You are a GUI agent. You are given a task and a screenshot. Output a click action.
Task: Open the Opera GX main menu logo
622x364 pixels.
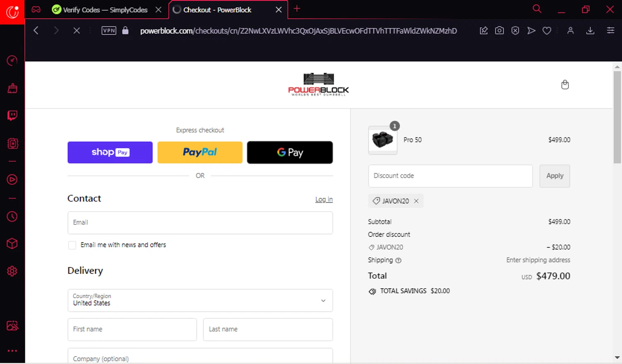[x=12, y=12]
